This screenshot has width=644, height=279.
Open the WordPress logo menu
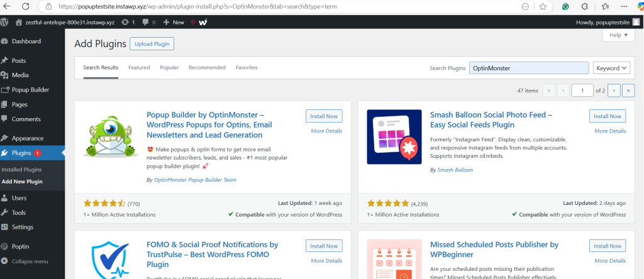click(4, 22)
